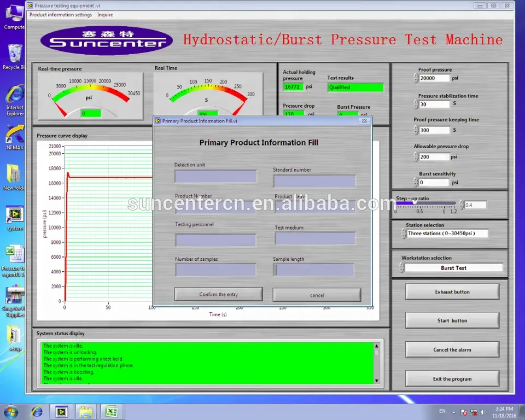Open the system VI desktop icon
This screenshot has width=525, height=420.
tap(14, 215)
